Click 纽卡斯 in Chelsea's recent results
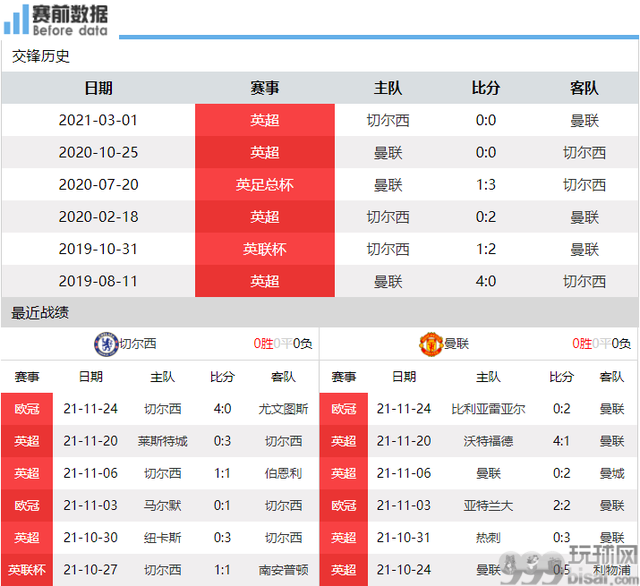The height and width of the screenshot is (586, 640). (x=162, y=538)
